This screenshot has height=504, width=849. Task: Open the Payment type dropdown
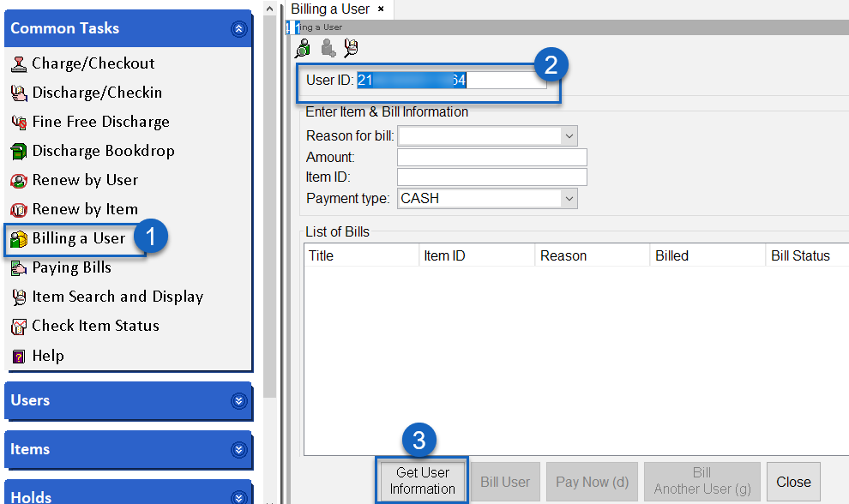(x=569, y=199)
